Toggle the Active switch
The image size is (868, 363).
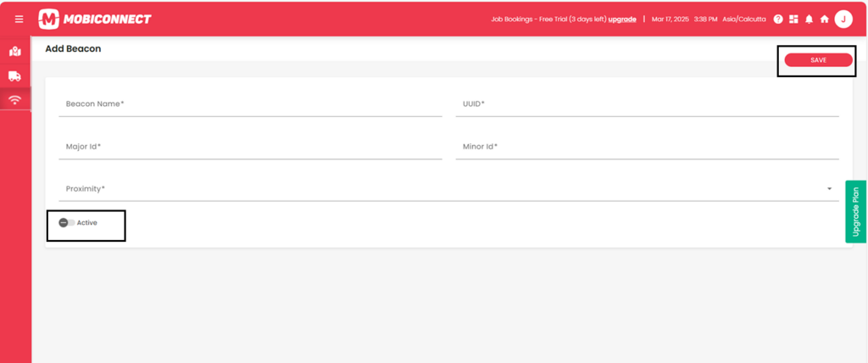[67, 223]
